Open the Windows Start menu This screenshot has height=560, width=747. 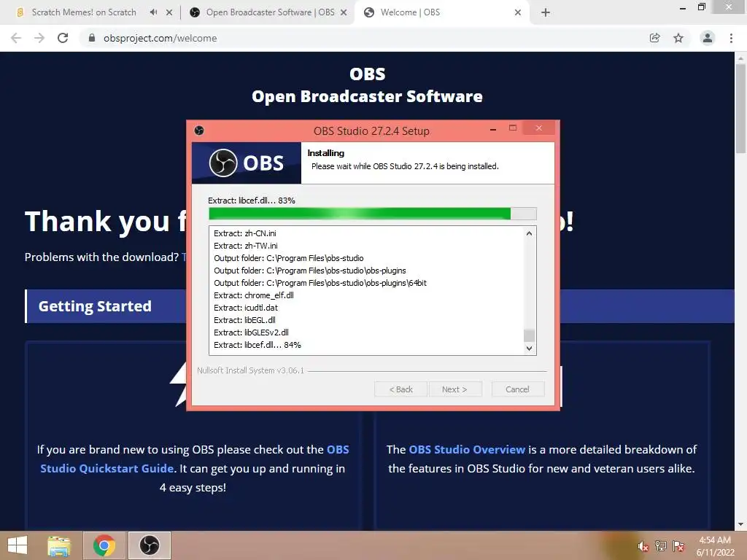click(18, 545)
